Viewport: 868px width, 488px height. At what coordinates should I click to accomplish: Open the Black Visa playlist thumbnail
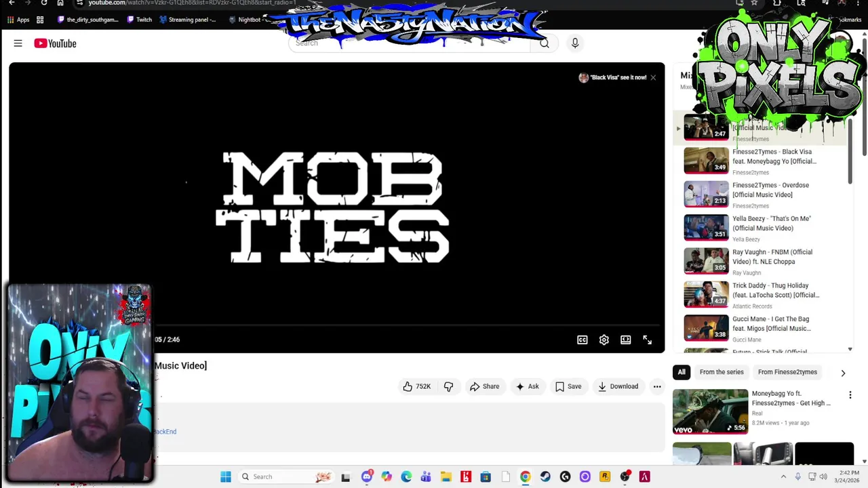coord(706,161)
